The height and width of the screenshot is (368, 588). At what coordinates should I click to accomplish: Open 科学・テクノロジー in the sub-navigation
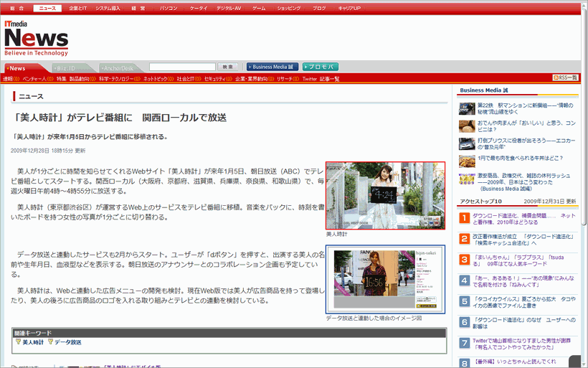click(x=120, y=79)
